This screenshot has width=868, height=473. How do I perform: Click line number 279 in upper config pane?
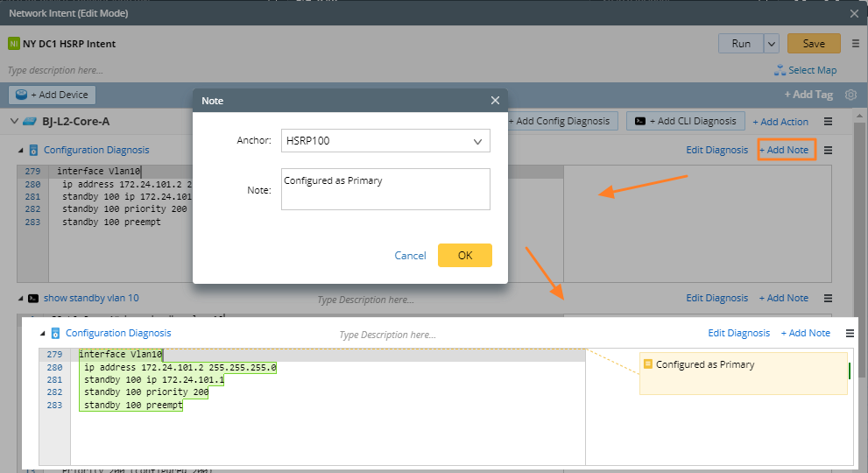coord(32,171)
